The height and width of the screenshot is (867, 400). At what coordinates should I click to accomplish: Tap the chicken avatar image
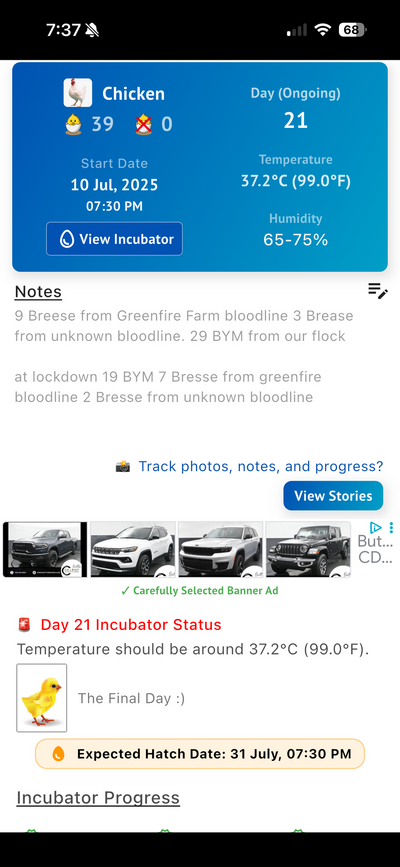pos(77,92)
